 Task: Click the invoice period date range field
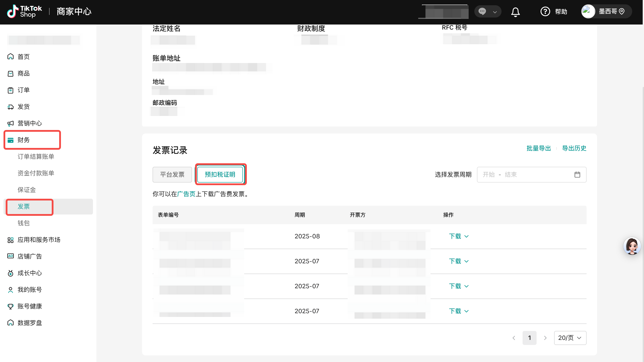pyautogui.click(x=525, y=174)
